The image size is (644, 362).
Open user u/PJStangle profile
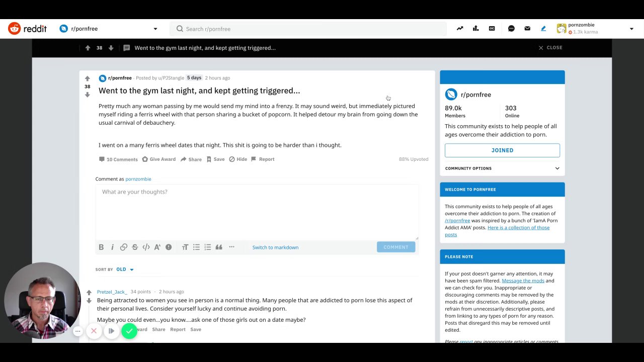click(171, 78)
